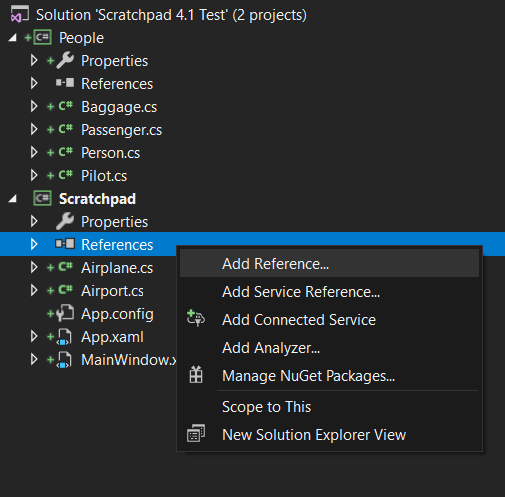505x497 pixels.
Task: Collapse the Scratchpad project node
Action: (13, 199)
